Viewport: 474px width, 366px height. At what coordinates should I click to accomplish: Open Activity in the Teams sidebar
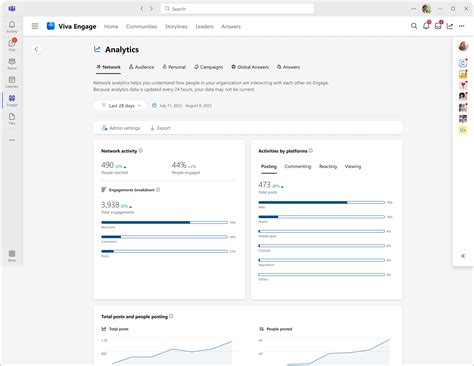(12, 27)
